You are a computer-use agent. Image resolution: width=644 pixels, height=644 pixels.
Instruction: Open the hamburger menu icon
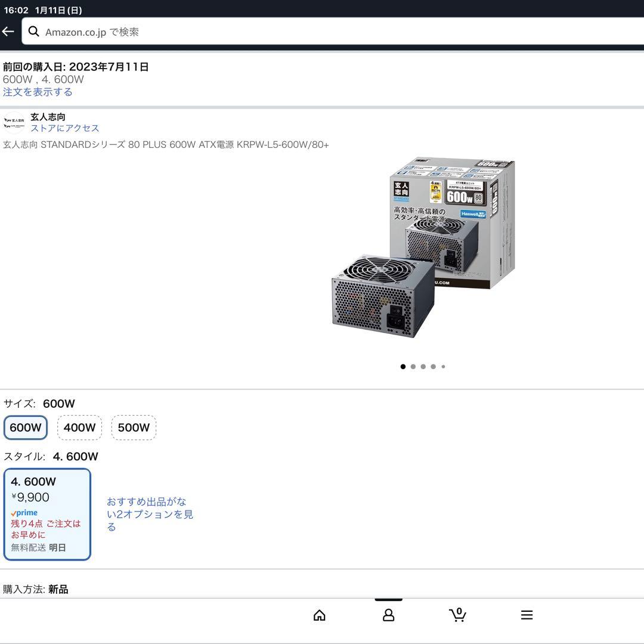527,615
